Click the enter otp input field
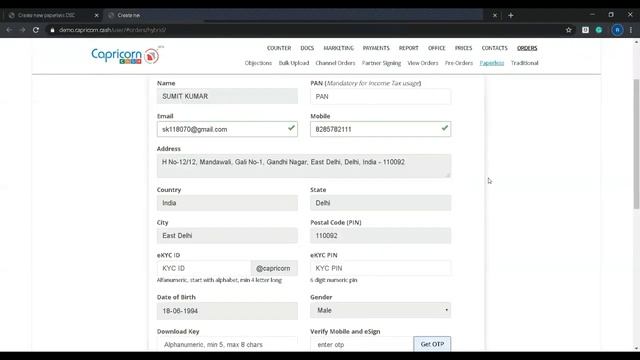Image resolution: width=640 pixels, height=360 pixels. click(x=362, y=344)
